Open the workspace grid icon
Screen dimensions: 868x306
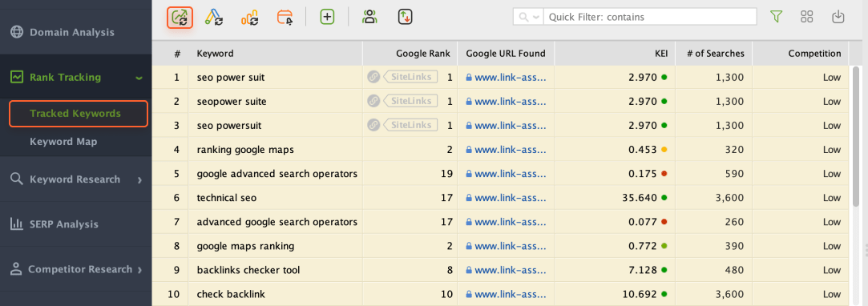(807, 17)
